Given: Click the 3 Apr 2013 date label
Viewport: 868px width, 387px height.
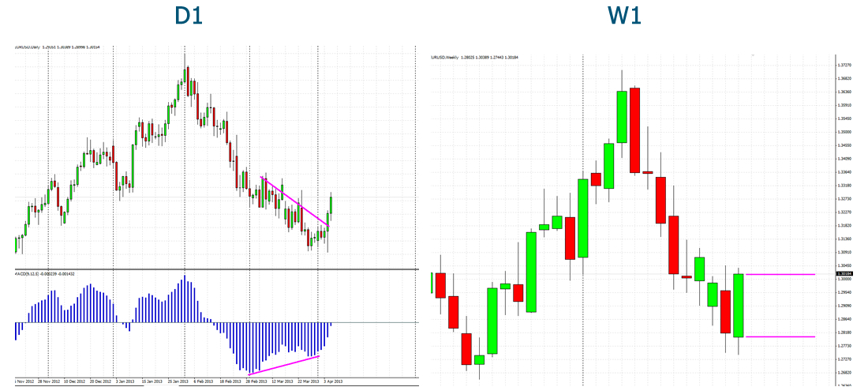Looking at the screenshot, I should (x=333, y=381).
